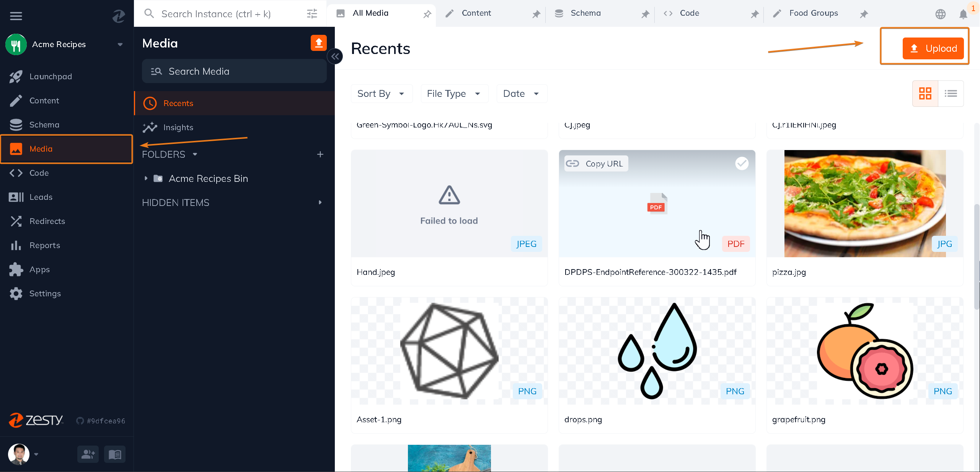Select the Launchpad navigation icon
Viewport: 980px width, 472px height.
click(x=16, y=76)
